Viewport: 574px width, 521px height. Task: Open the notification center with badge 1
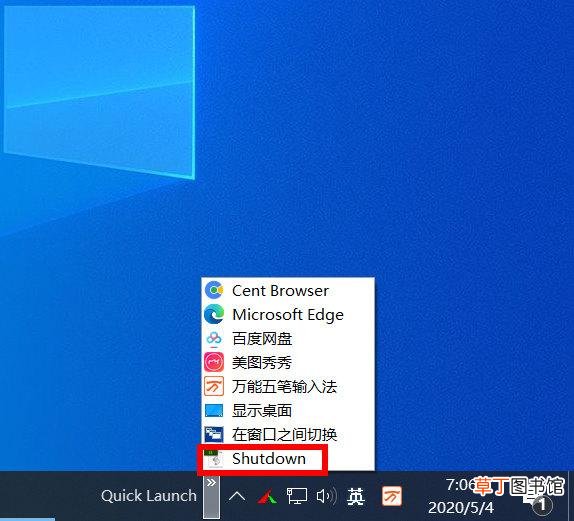pyautogui.click(x=540, y=505)
